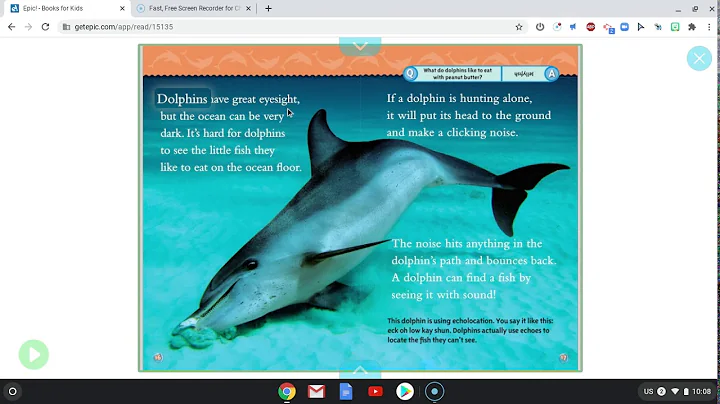Viewport: 720px width, 404px height.
Task: Open the Zoom extension icon
Action: (x=624, y=27)
